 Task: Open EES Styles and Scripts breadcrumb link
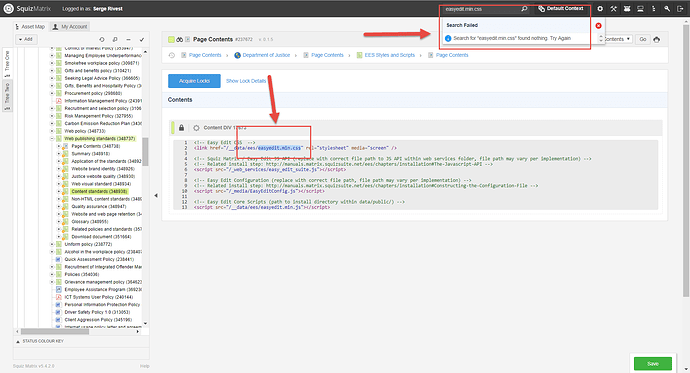(389, 55)
